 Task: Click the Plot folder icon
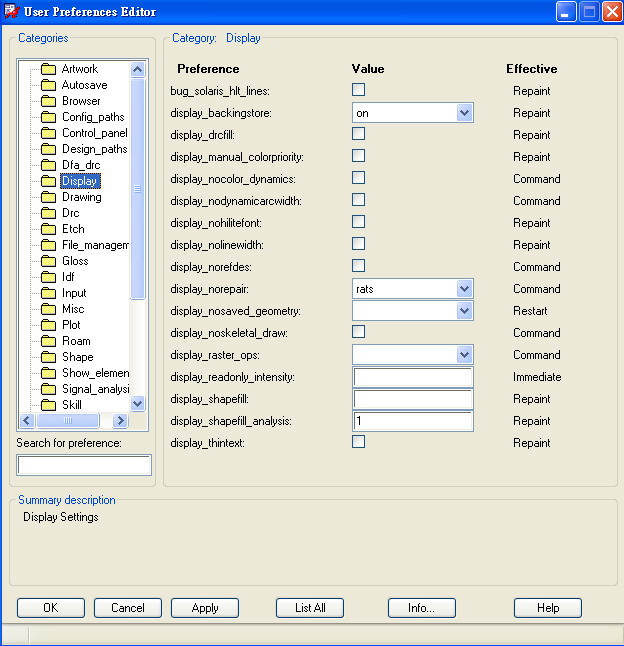[x=48, y=325]
